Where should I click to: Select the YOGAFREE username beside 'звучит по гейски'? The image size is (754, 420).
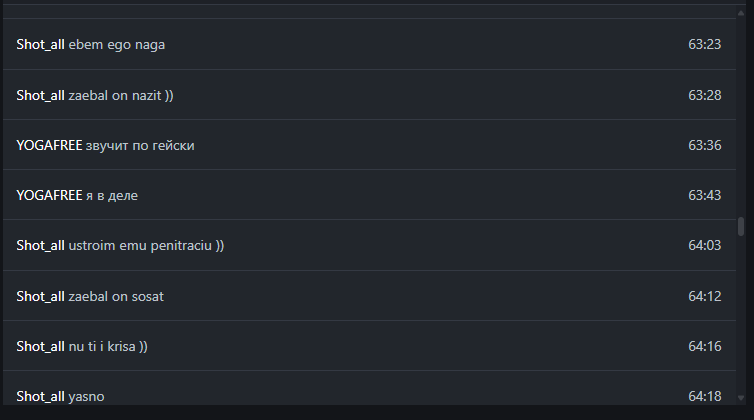[x=49, y=145]
